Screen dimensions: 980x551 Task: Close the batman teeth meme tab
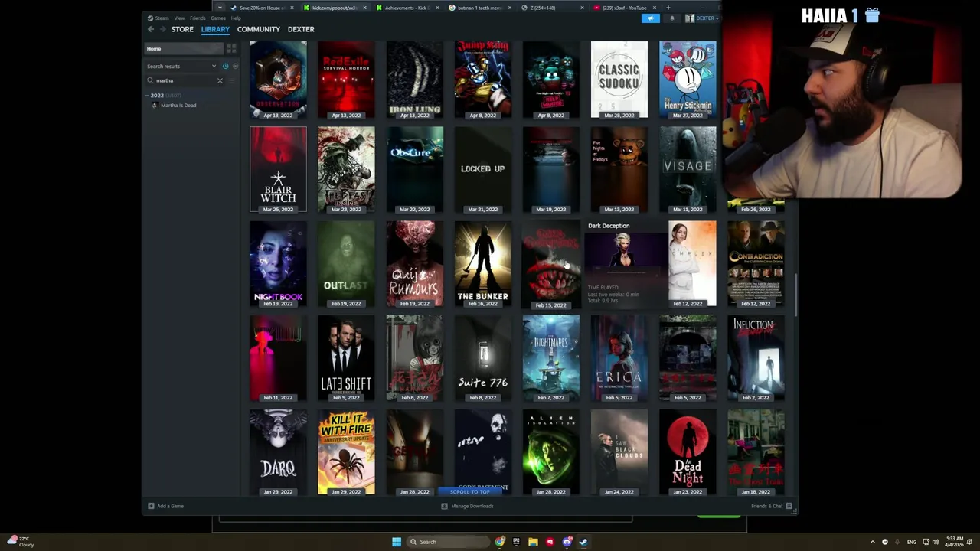point(510,8)
